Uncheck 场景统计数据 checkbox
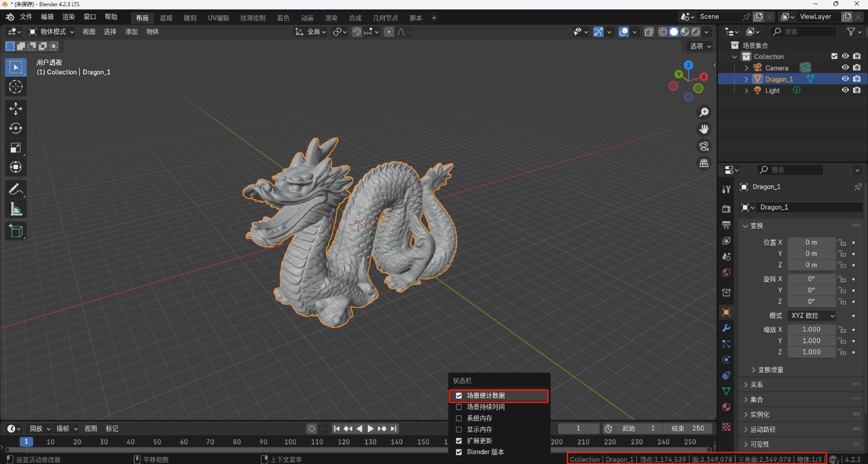The image size is (868, 464). point(459,395)
